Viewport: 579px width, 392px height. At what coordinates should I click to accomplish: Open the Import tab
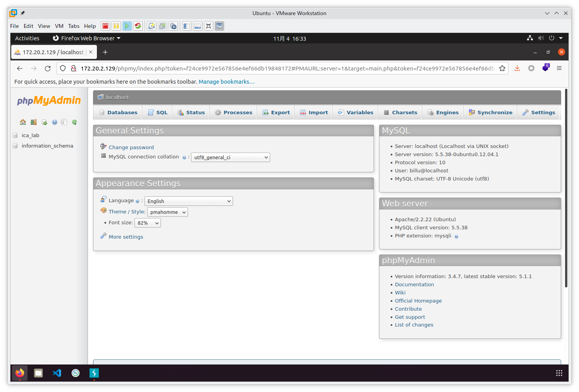click(x=314, y=112)
